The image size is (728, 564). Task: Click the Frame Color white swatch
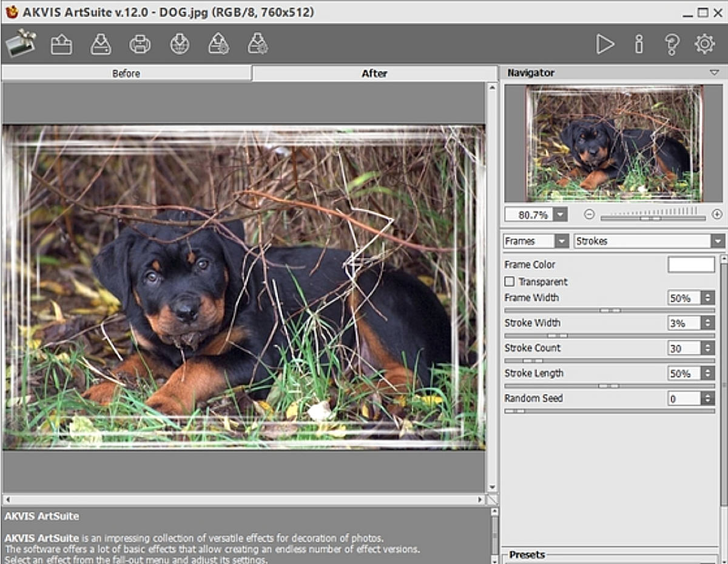coord(691,265)
